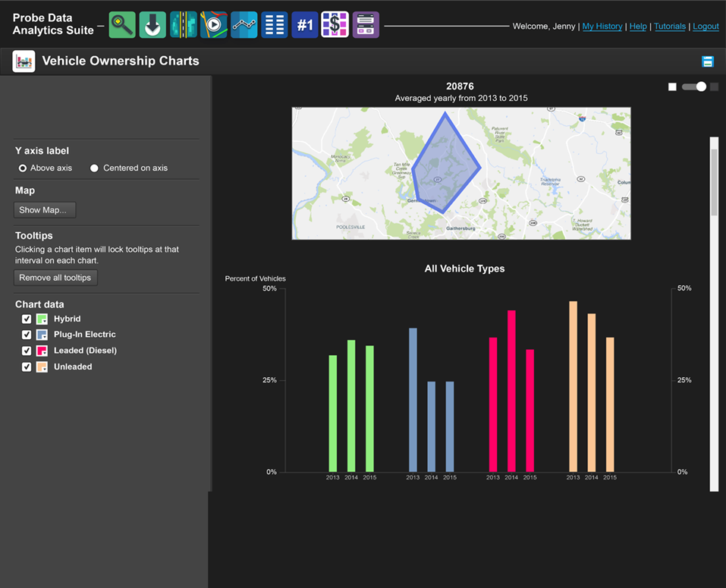Toggle off the Unleaded chart data

pyautogui.click(x=27, y=366)
